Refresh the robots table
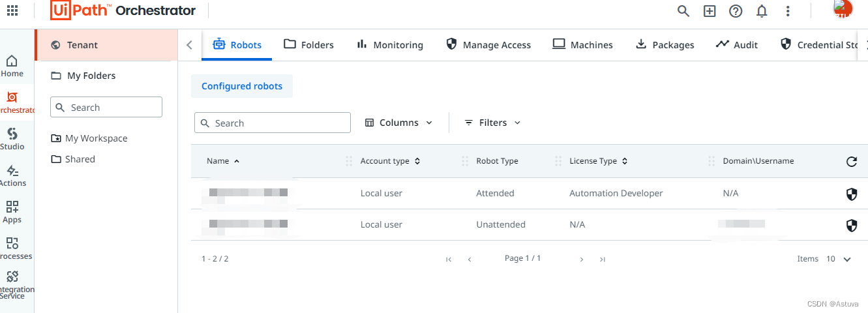868x313 pixels. point(852,162)
